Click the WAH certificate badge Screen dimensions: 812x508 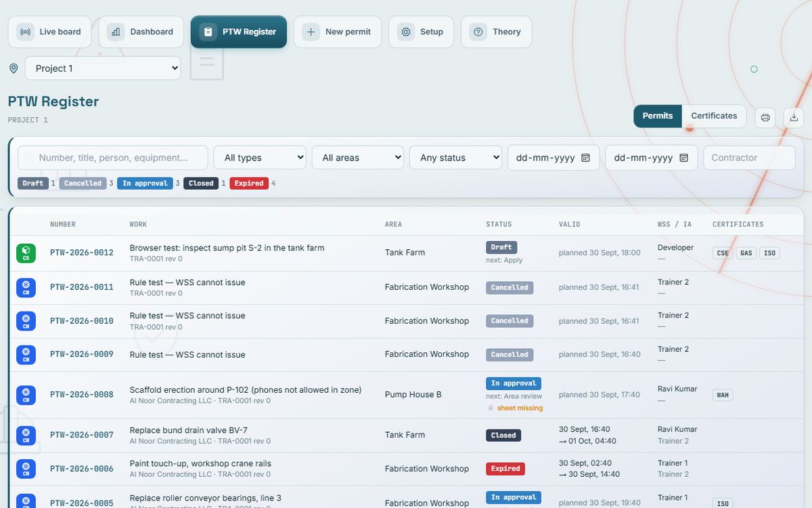(x=723, y=395)
